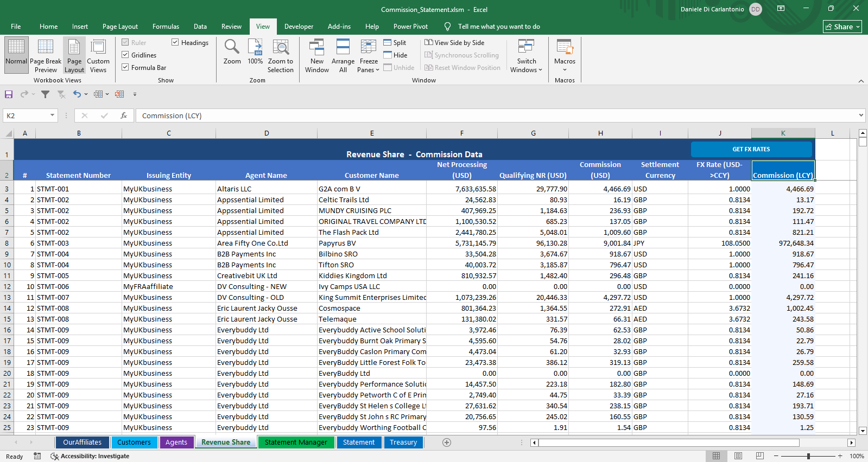Set zoom to 100%

[x=255, y=52]
